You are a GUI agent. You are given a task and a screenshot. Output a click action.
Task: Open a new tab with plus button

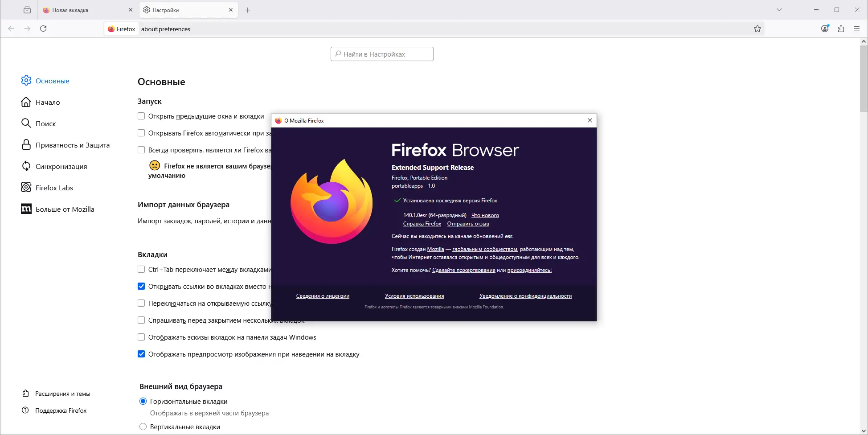248,10
